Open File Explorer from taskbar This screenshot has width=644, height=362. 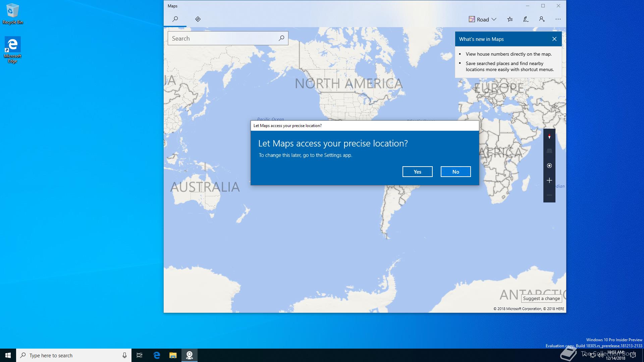coord(173,355)
